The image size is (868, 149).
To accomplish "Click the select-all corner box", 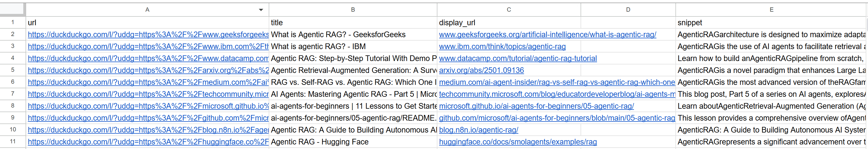I will pyautogui.click(x=12, y=9).
